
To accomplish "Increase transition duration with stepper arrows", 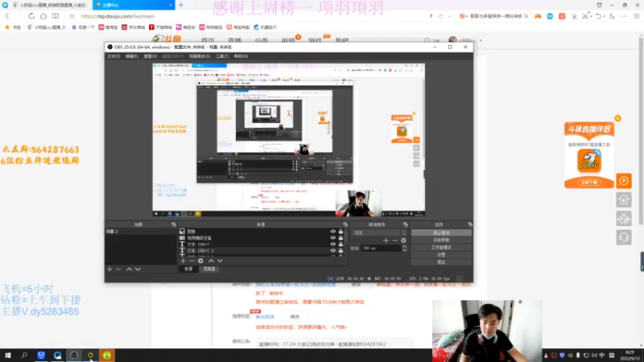I will tap(404, 247).
